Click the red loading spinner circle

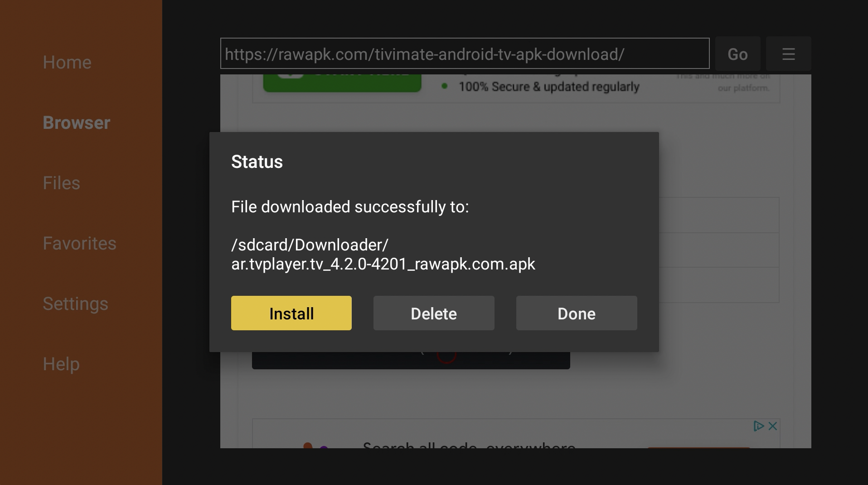[x=446, y=357]
